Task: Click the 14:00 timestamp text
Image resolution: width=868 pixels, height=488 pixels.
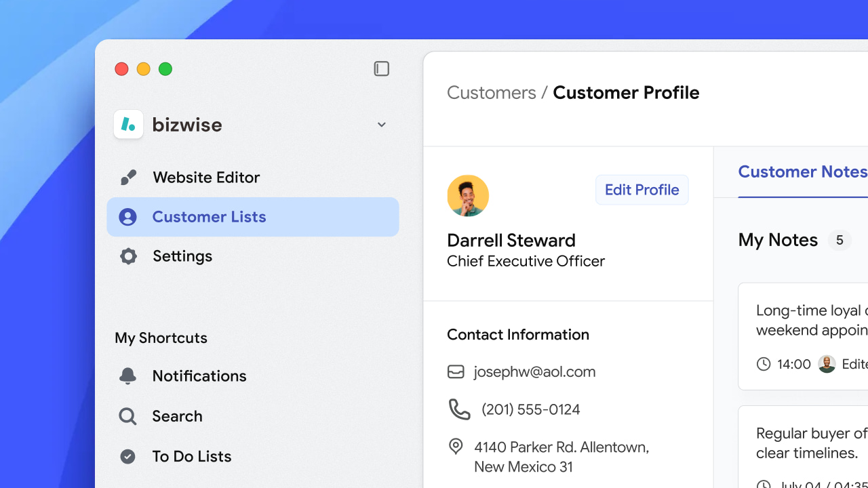Action: pos(794,365)
